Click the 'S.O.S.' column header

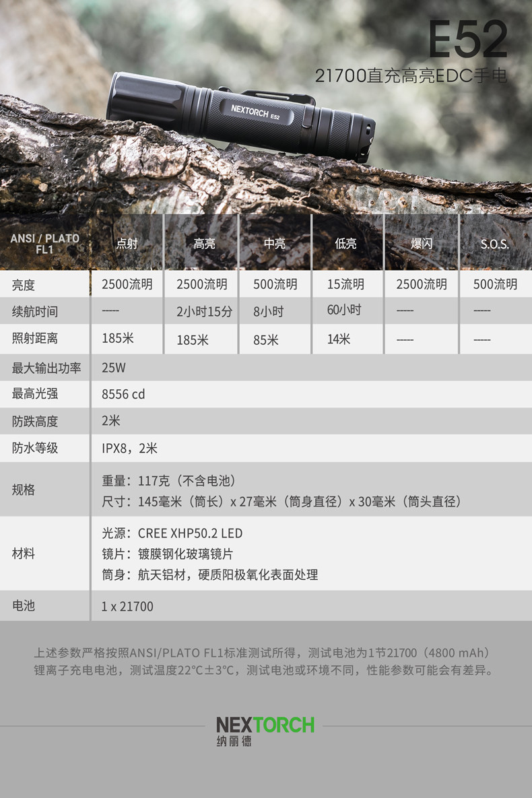coord(495,244)
